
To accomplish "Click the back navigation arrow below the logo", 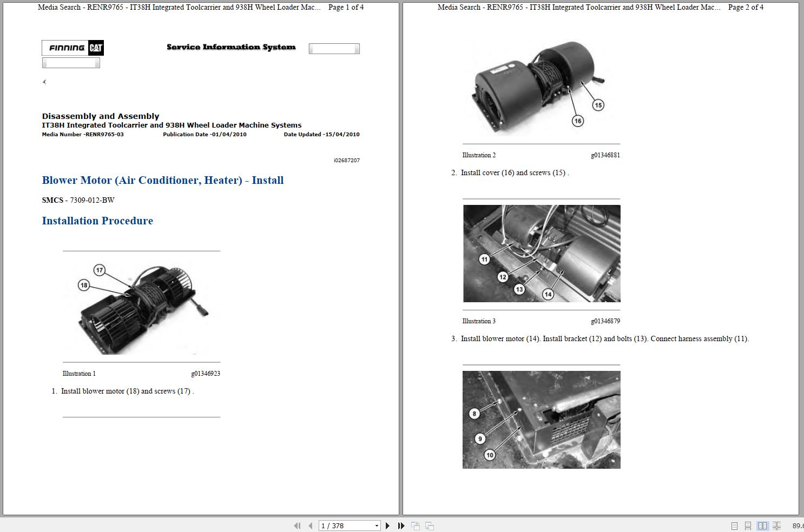I will (x=44, y=82).
